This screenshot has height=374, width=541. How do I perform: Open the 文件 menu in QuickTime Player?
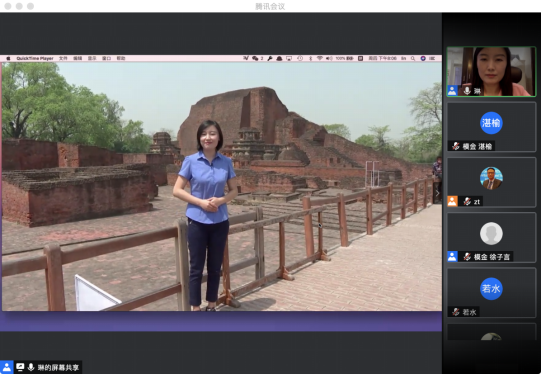tap(63, 58)
